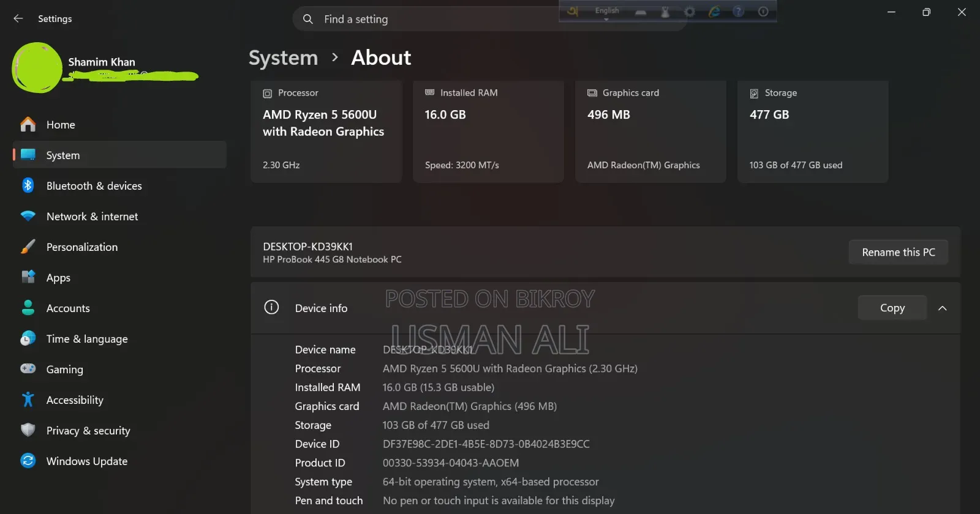The width and height of the screenshot is (980, 514).
Task: Click the Storage drive icon on card
Action: [754, 94]
